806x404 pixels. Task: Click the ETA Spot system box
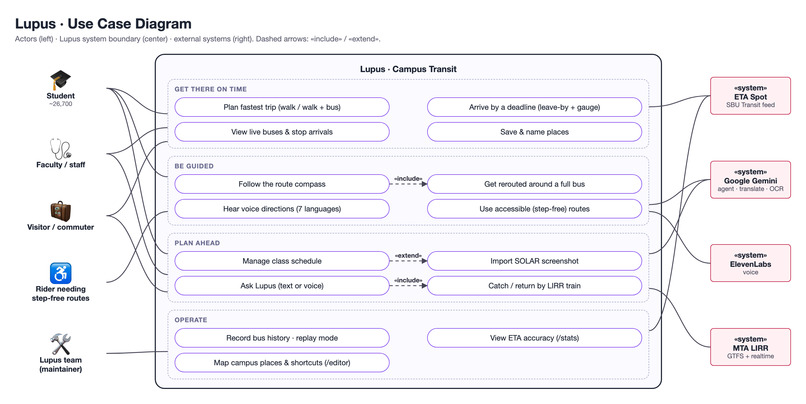(x=750, y=96)
